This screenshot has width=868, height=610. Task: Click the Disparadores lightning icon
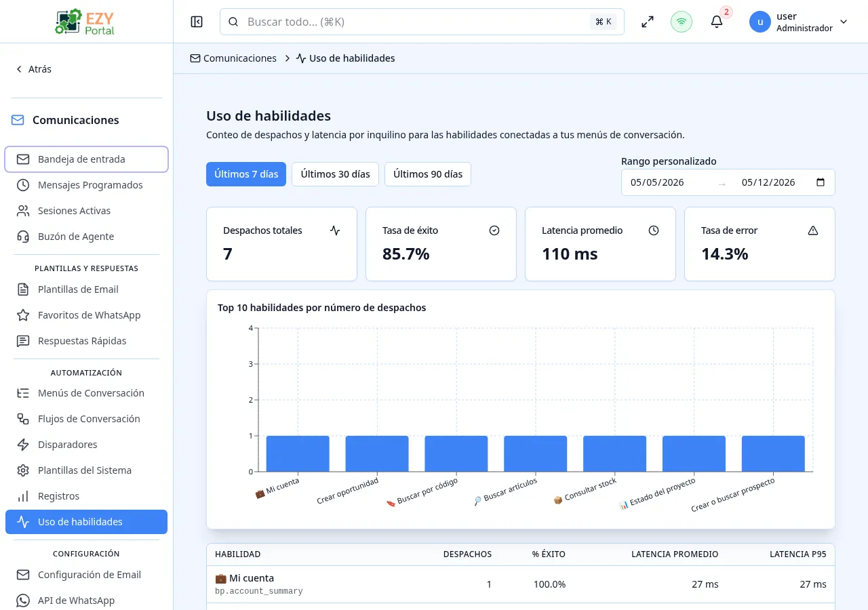click(x=23, y=445)
